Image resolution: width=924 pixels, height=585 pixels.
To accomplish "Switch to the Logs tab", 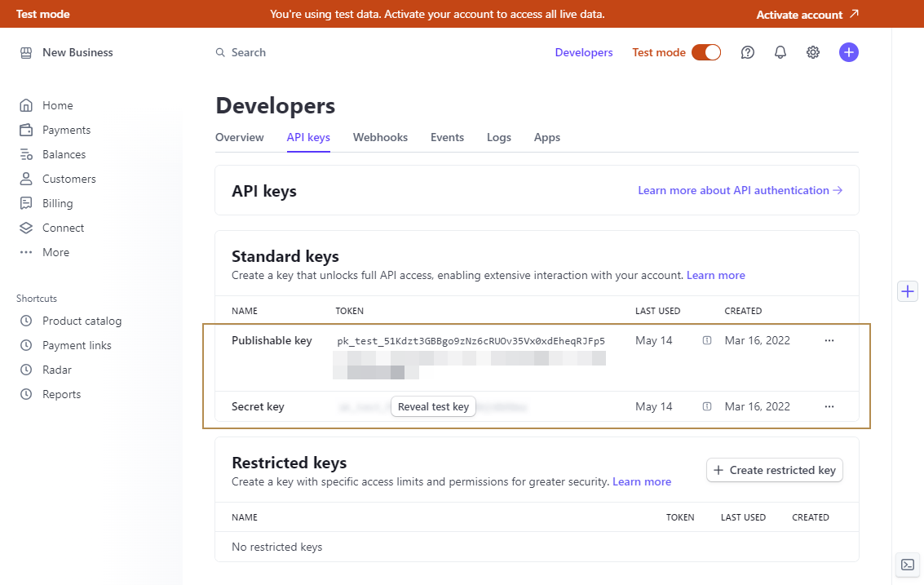I will [499, 137].
